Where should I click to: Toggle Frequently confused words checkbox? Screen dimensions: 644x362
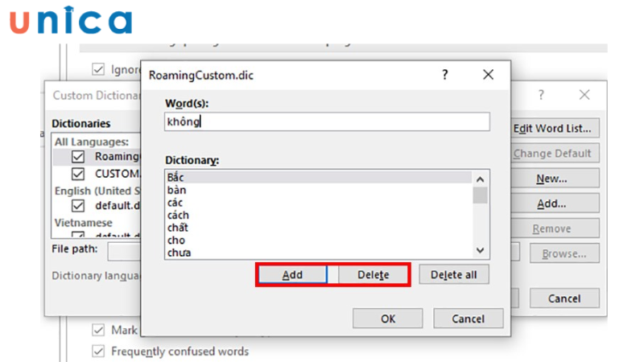click(x=98, y=351)
